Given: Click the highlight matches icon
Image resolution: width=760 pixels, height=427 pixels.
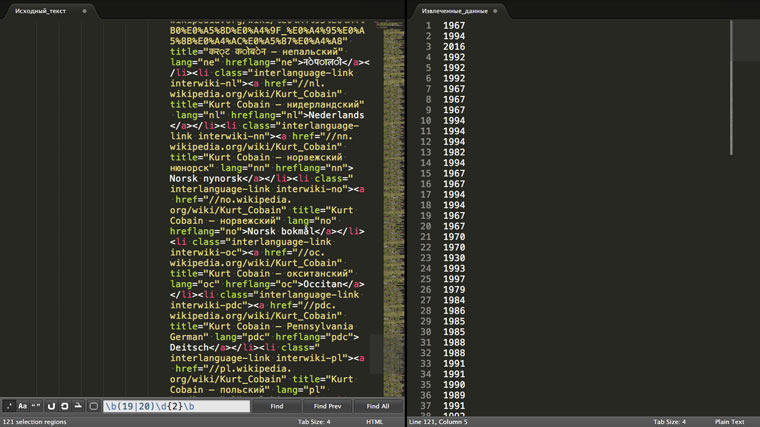Looking at the screenshot, I should [78, 406].
